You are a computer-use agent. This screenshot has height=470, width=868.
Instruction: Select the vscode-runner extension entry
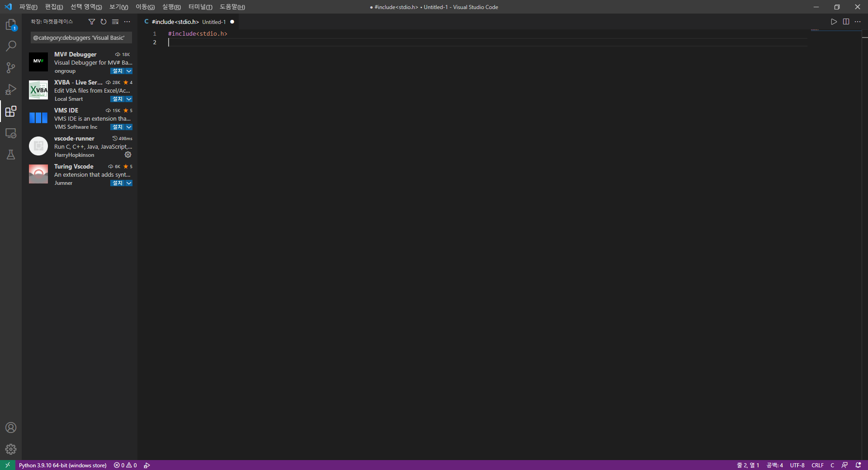pyautogui.click(x=80, y=146)
